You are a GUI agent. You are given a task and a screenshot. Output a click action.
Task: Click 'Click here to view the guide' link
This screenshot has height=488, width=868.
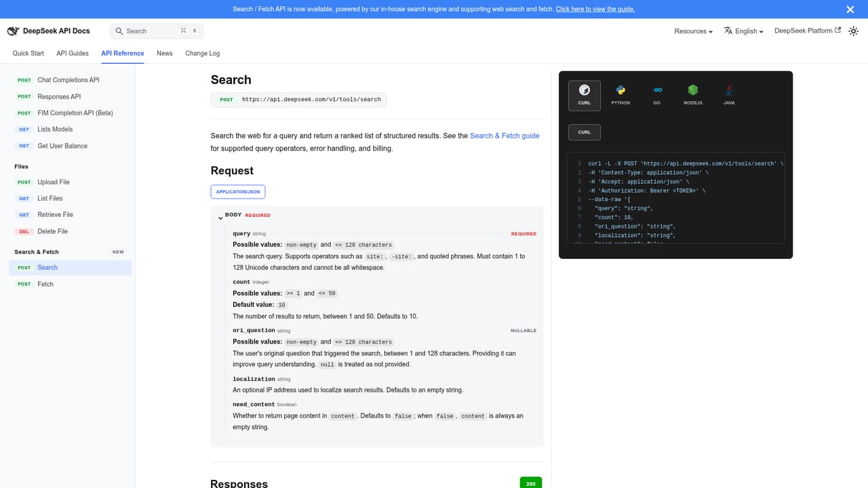pos(595,9)
